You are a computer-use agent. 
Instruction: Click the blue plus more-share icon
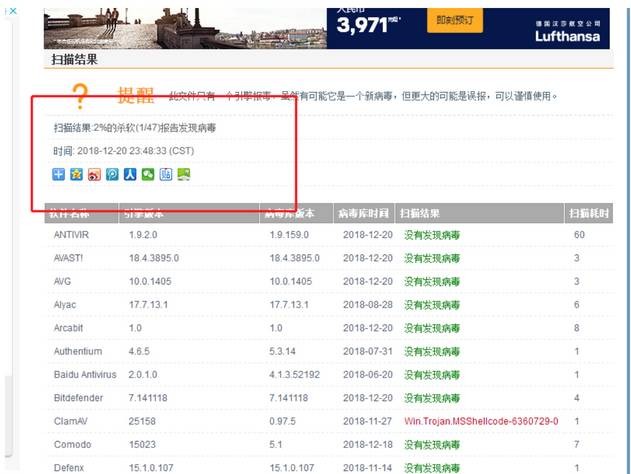coord(59,174)
